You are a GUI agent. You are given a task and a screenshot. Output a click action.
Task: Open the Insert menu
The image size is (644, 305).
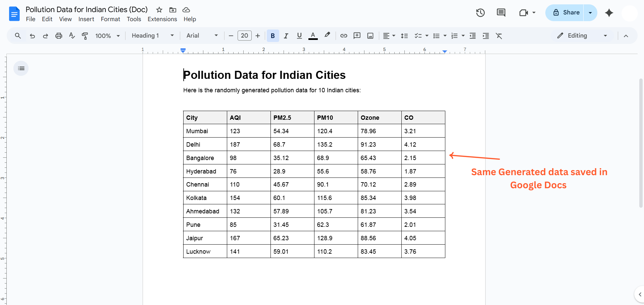[x=86, y=19]
